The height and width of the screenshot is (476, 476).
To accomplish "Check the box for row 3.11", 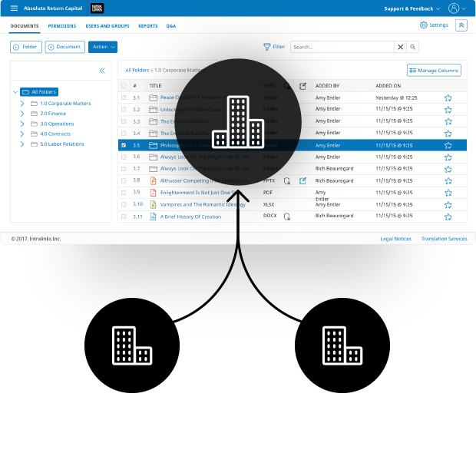I will point(124,217).
